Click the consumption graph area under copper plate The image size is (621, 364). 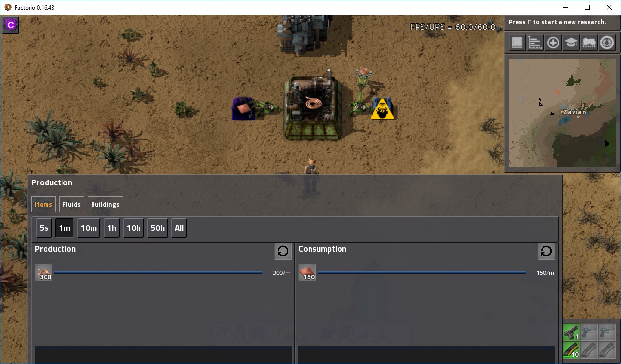(x=427, y=354)
